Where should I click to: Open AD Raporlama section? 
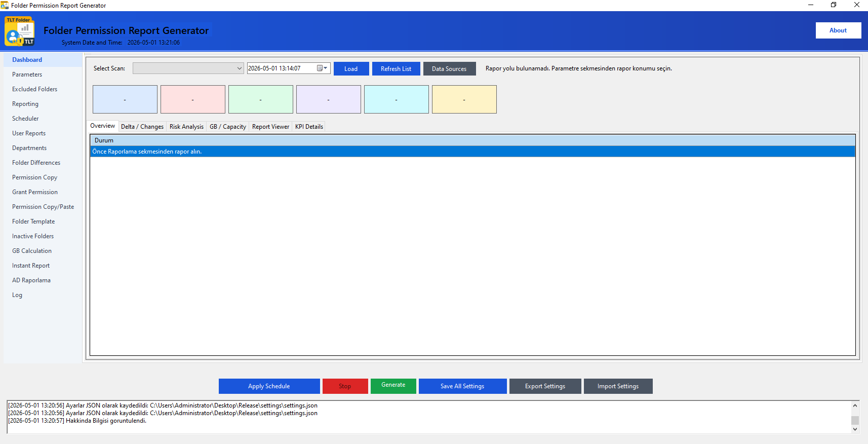43,280
